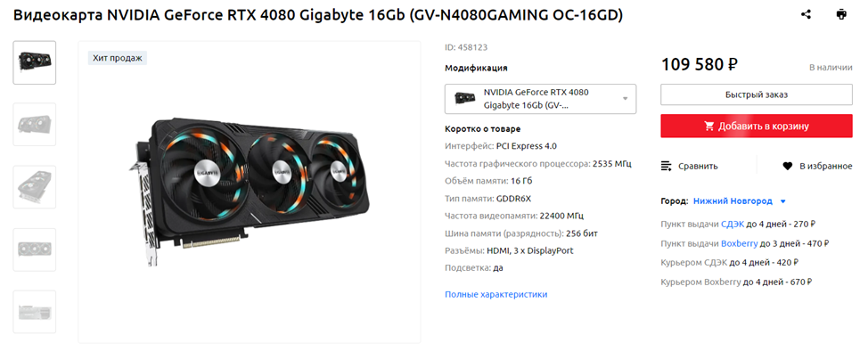Image resolution: width=868 pixels, height=360 pixels.
Task: Click the share icon near the title
Action: coord(806,15)
